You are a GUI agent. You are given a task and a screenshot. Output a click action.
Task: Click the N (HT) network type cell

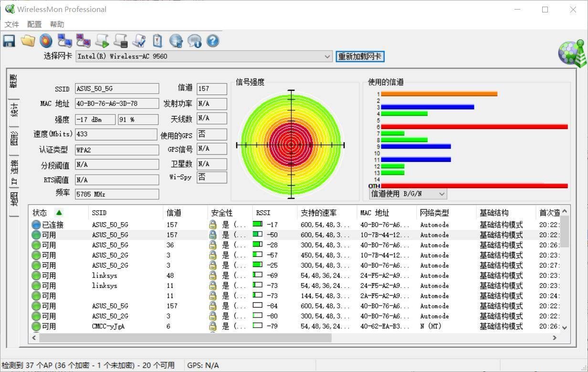point(430,326)
